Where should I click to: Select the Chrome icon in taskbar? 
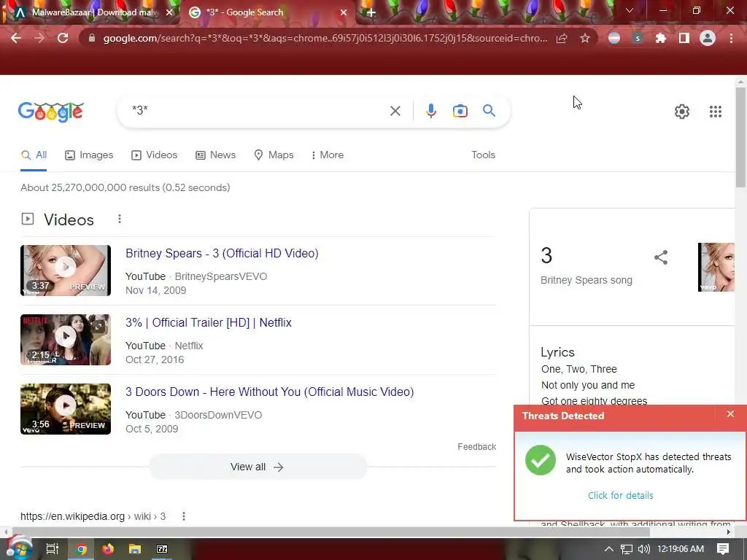tap(81, 549)
